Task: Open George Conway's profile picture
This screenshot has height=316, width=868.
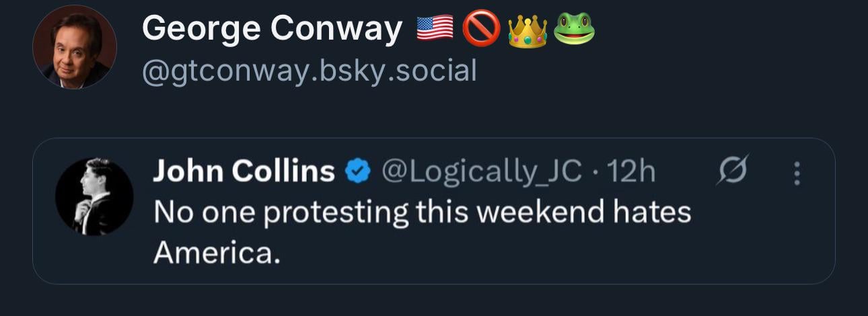Action: pyautogui.click(x=75, y=47)
